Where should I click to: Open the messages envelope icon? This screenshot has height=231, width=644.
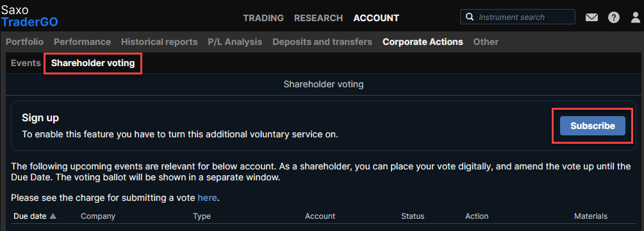591,17
